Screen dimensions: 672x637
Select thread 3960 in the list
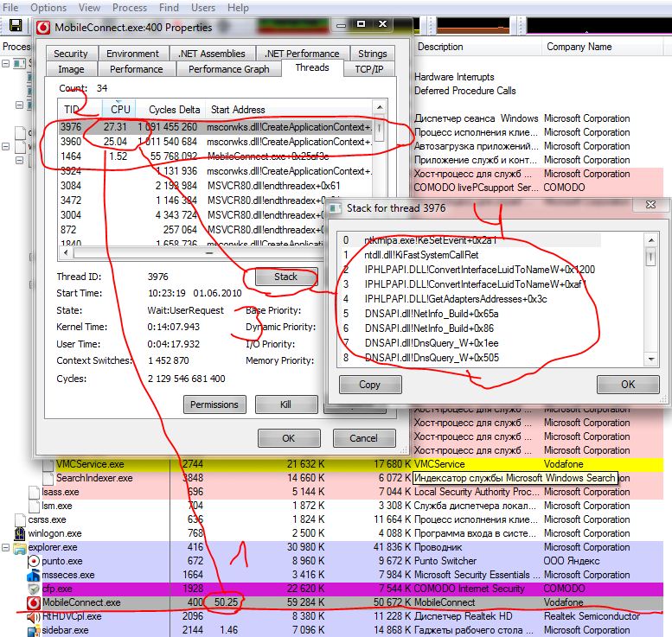[215, 142]
